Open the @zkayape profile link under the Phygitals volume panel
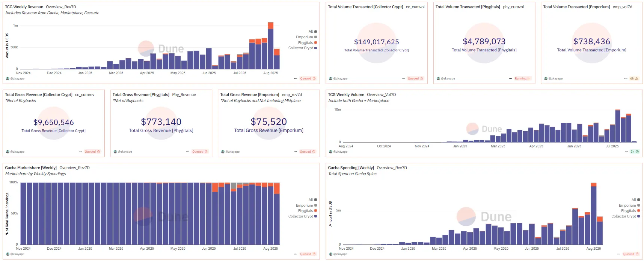This screenshot has height=261, width=644. (x=448, y=79)
